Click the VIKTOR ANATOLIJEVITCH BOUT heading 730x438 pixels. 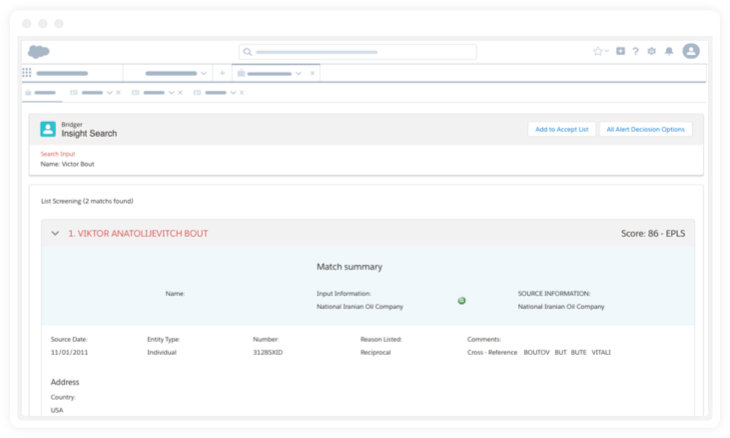[x=138, y=234]
